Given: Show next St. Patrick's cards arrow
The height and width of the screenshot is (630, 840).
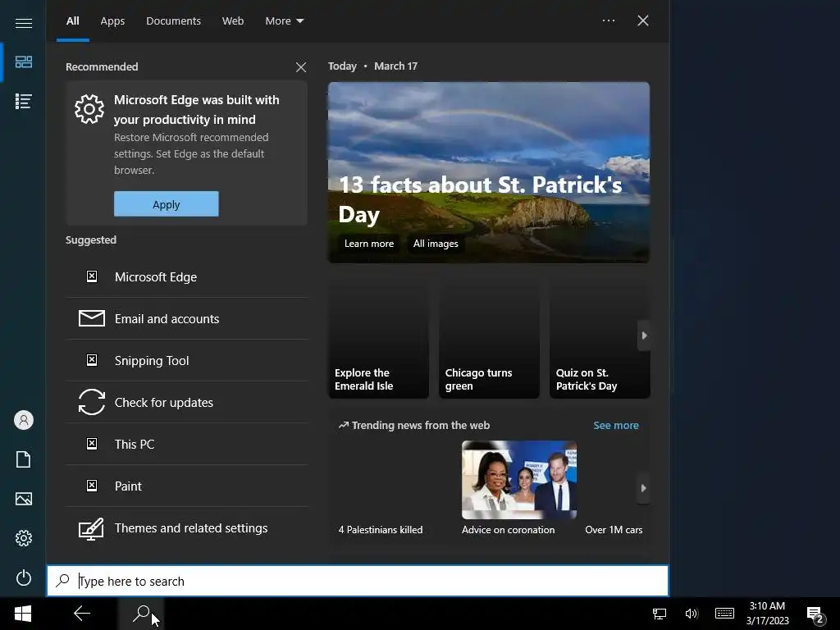Looking at the screenshot, I should pos(644,336).
